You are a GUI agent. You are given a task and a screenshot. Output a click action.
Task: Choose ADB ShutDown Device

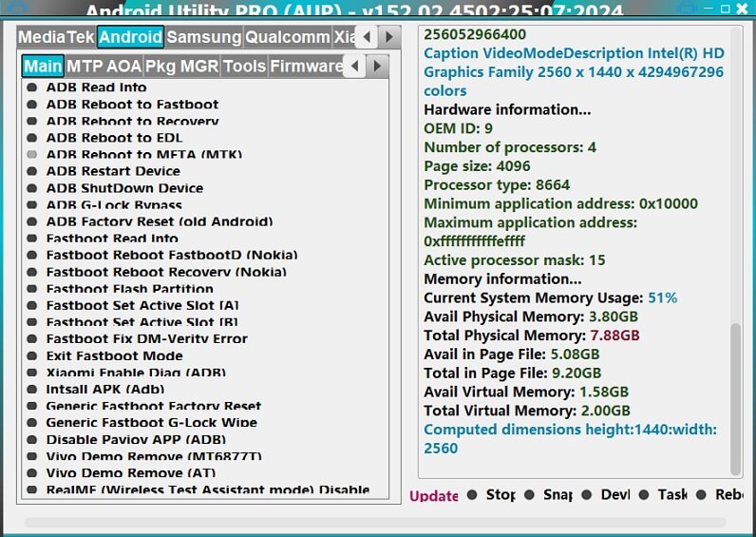pos(115,187)
